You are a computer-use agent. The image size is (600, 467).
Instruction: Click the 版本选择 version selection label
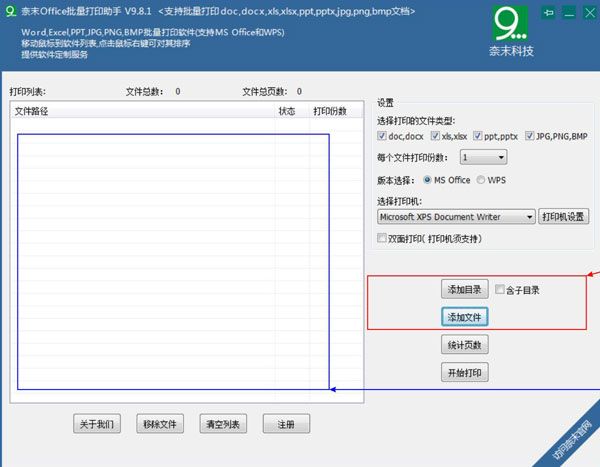[x=395, y=180]
